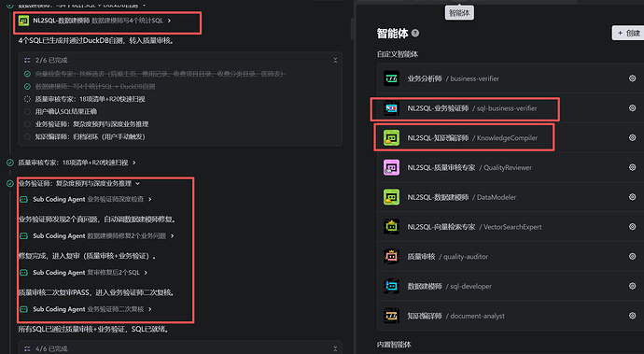
Task: Click the green NL2SQL-数据建模师 avatar in chat
Action: pyautogui.click(x=24, y=21)
